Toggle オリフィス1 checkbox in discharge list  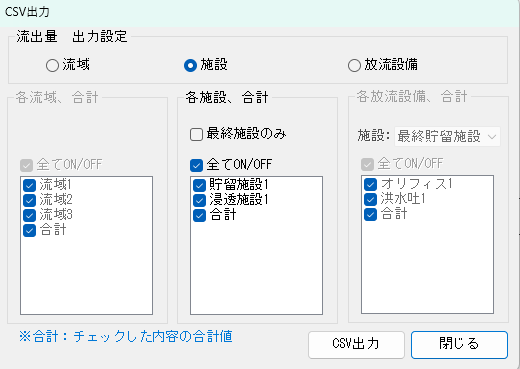(370, 184)
